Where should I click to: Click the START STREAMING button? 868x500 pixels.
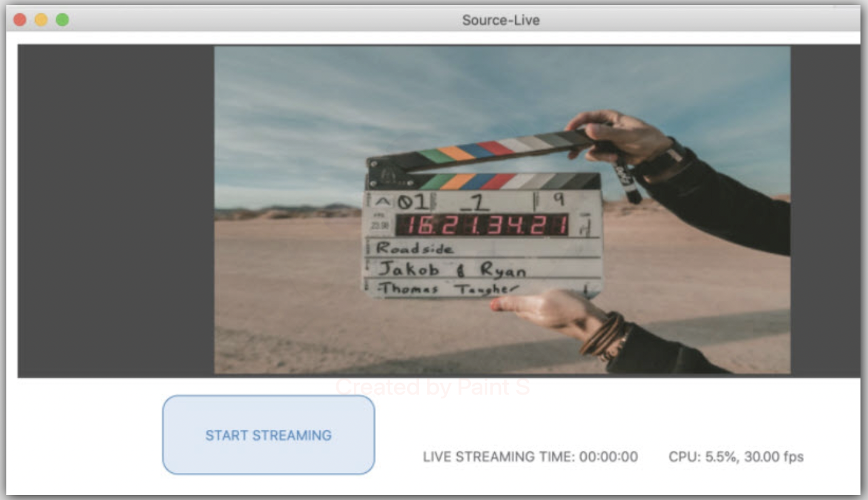(x=268, y=435)
